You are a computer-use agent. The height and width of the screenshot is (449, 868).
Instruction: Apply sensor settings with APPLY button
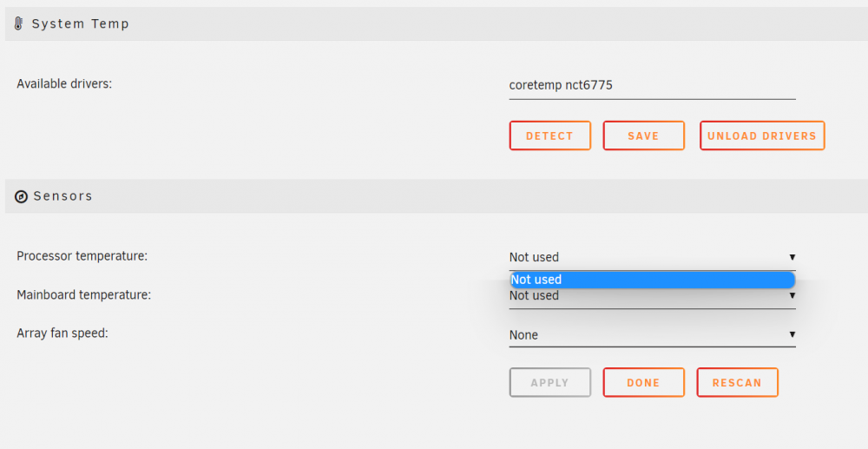(x=549, y=383)
